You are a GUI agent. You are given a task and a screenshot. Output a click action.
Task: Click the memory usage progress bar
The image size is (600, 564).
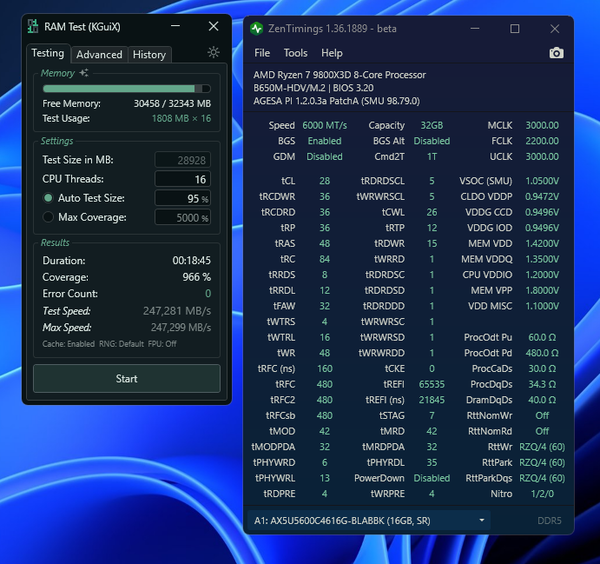pyautogui.click(x=127, y=89)
